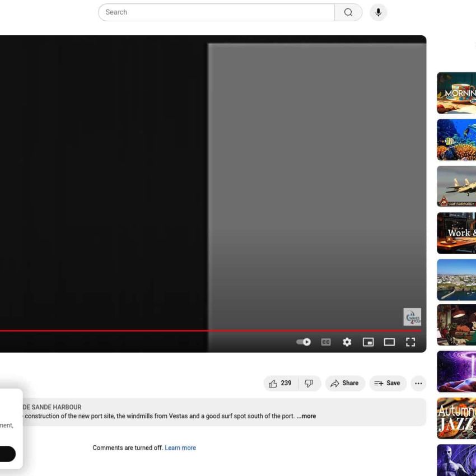Screen dimensions: 476x476
Task: Expand description with ...more
Action: point(306,416)
